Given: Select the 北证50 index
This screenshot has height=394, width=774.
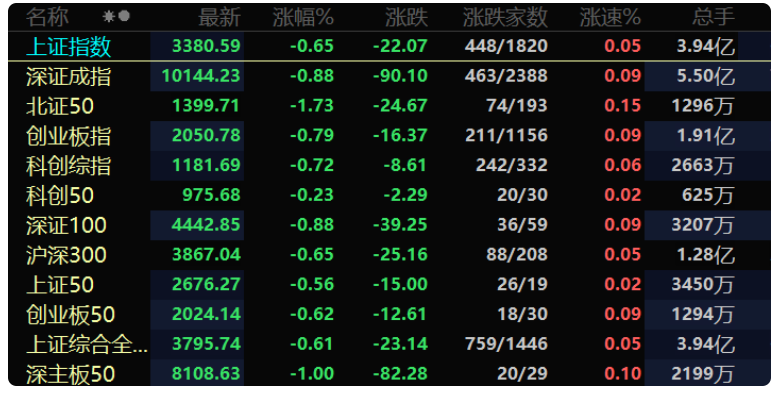Looking at the screenshot, I should 389,106.
